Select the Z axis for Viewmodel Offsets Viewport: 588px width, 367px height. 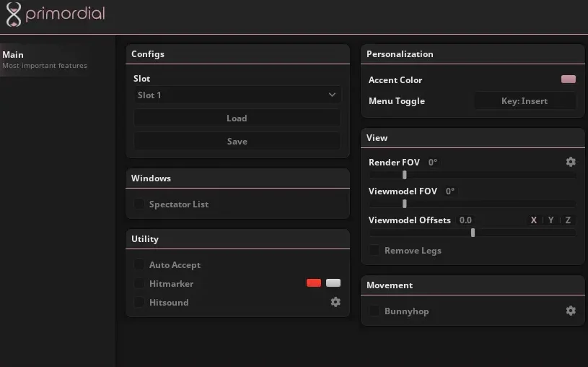click(x=569, y=220)
